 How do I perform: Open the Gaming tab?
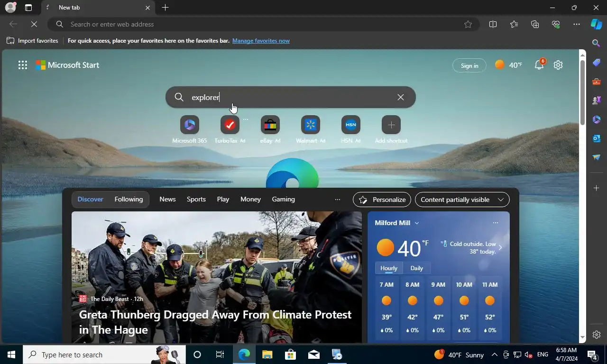[x=283, y=200]
